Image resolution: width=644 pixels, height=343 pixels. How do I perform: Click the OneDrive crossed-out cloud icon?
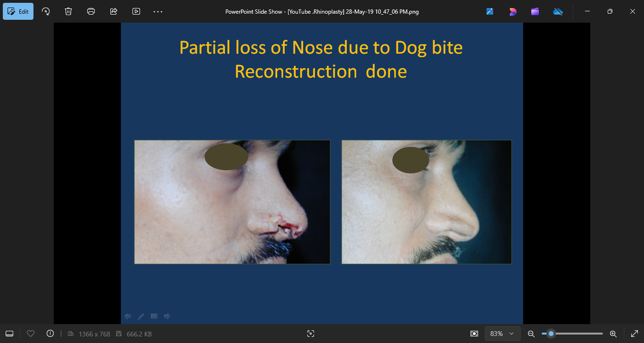click(558, 11)
